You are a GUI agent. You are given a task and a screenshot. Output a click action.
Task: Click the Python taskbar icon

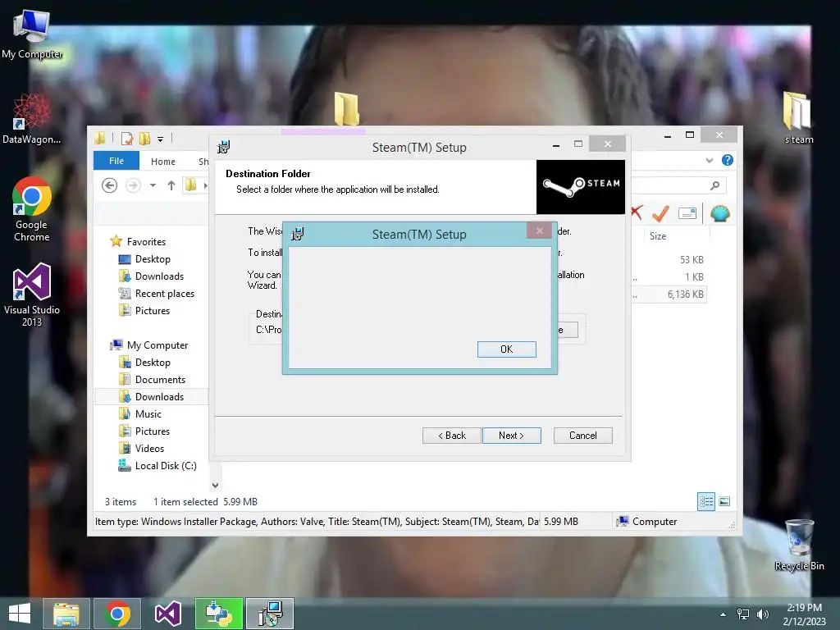click(x=219, y=614)
